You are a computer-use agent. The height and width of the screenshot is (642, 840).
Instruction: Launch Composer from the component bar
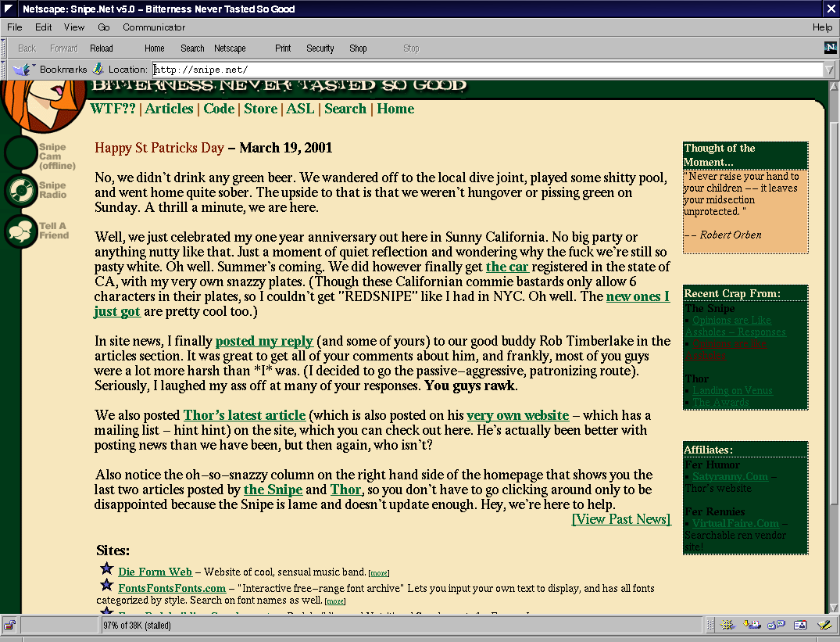(823, 625)
